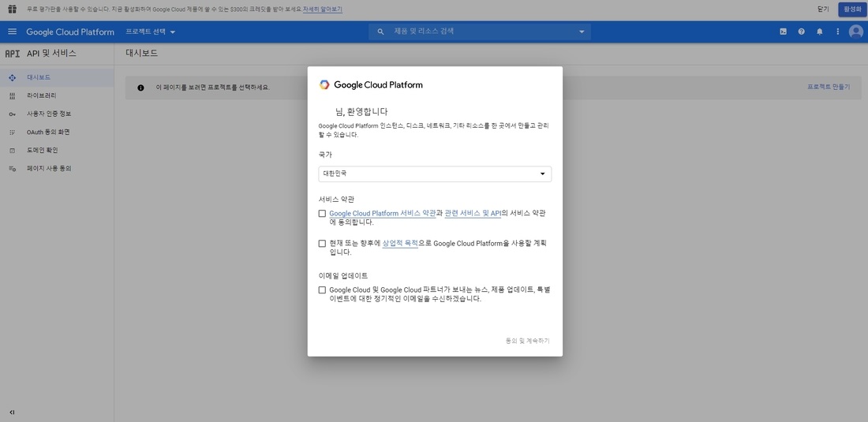Open the 국가 dropdown showing 대한민국
The image size is (868, 422).
[x=435, y=174]
